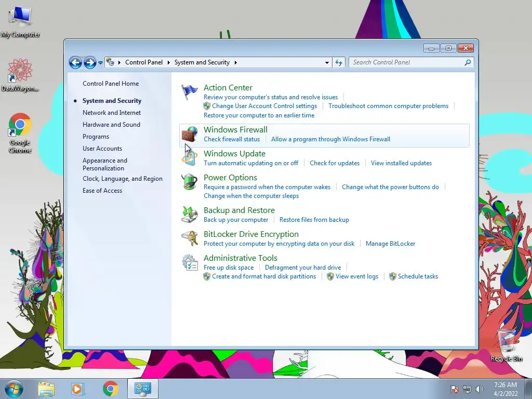Open Windows Explorer from the taskbar
Screen dimensions: 532x399
46,389
